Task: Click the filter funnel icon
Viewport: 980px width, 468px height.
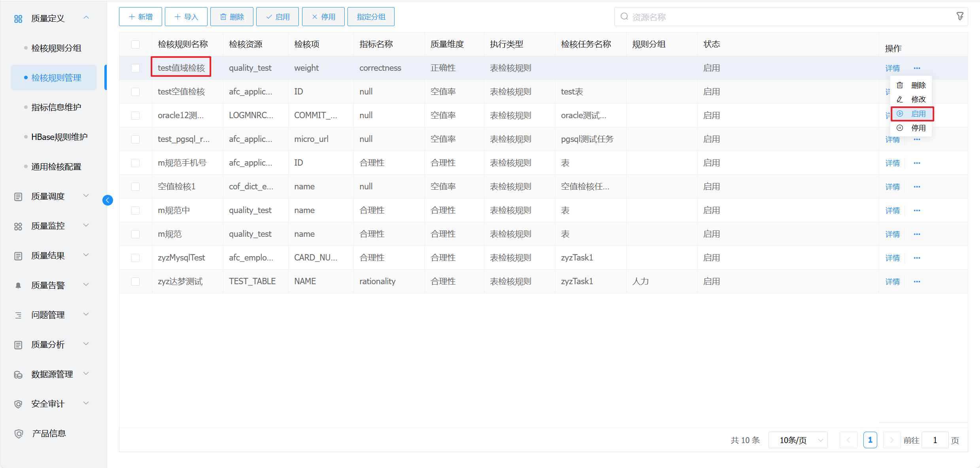Action: coord(959,16)
